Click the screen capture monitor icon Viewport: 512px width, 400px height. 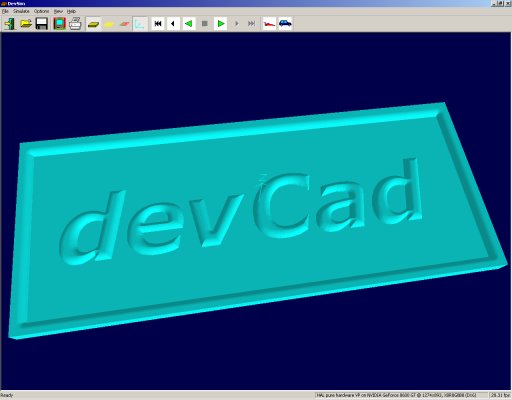click(x=59, y=24)
